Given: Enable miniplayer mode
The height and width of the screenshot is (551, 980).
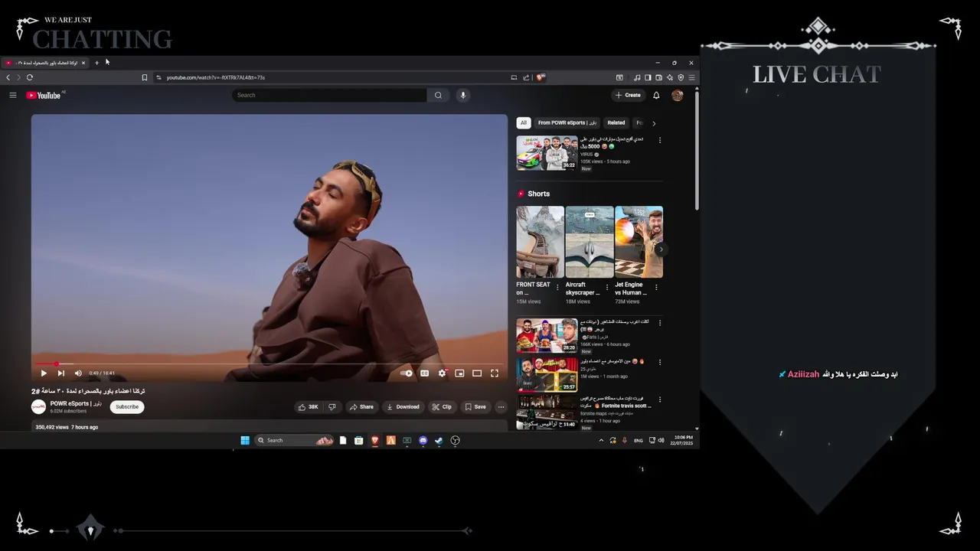Looking at the screenshot, I should 459,373.
